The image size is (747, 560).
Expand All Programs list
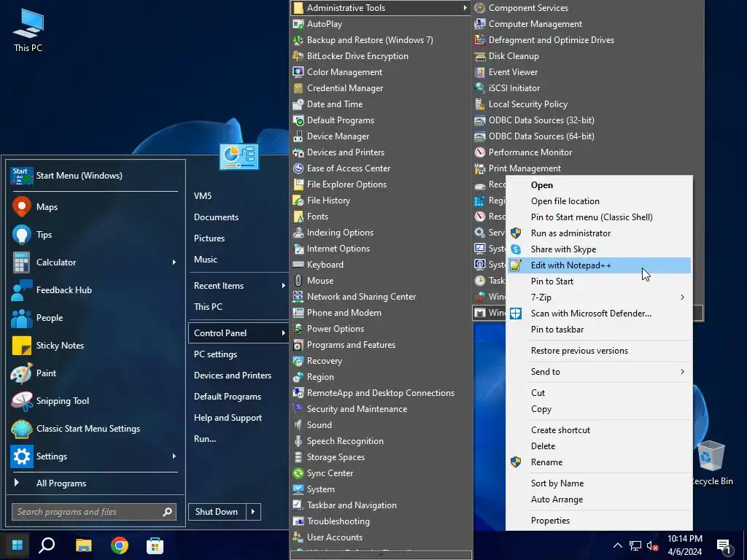coord(94,483)
